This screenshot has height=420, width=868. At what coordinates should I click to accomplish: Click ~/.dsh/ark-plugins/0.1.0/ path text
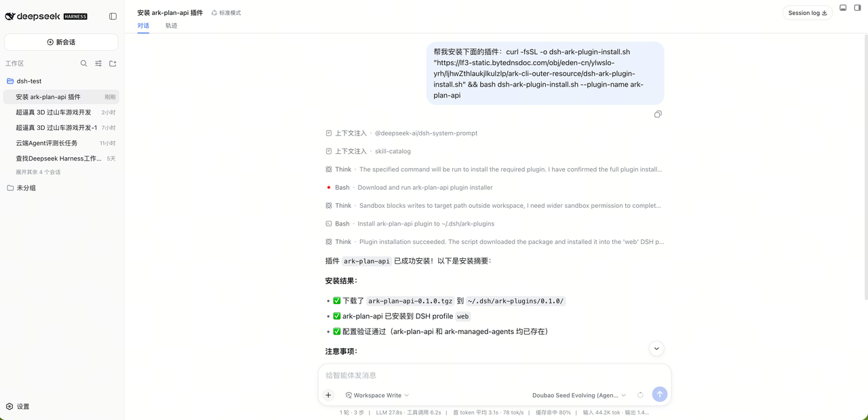[515, 301]
